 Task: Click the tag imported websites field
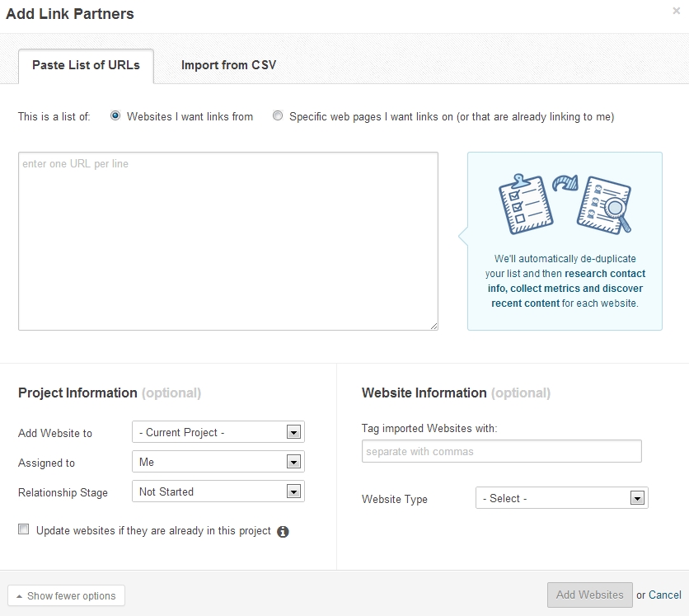click(501, 451)
